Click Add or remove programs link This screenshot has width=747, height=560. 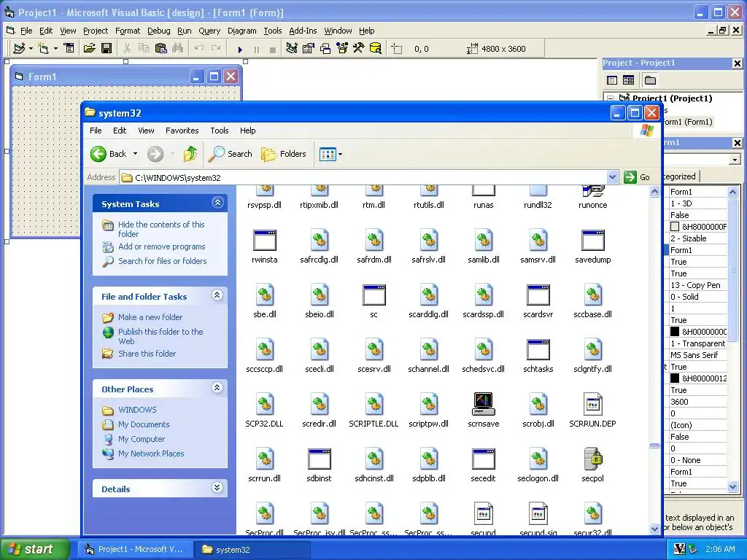point(161,246)
